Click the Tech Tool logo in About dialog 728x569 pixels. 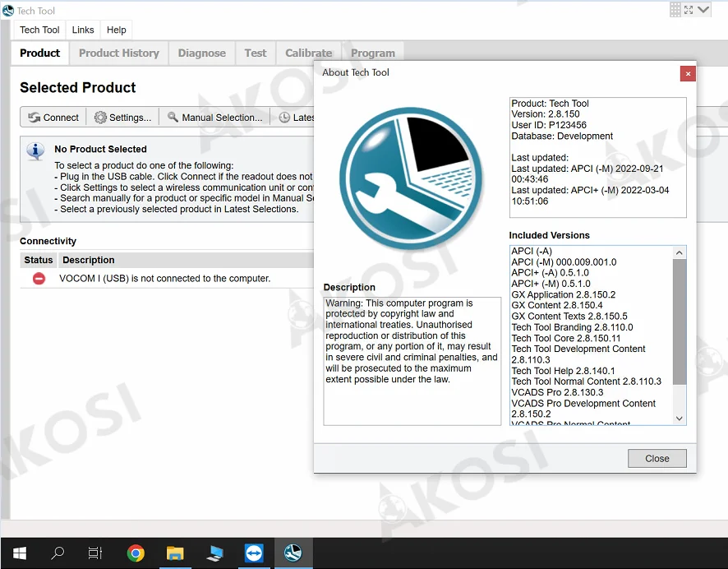(x=411, y=178)
